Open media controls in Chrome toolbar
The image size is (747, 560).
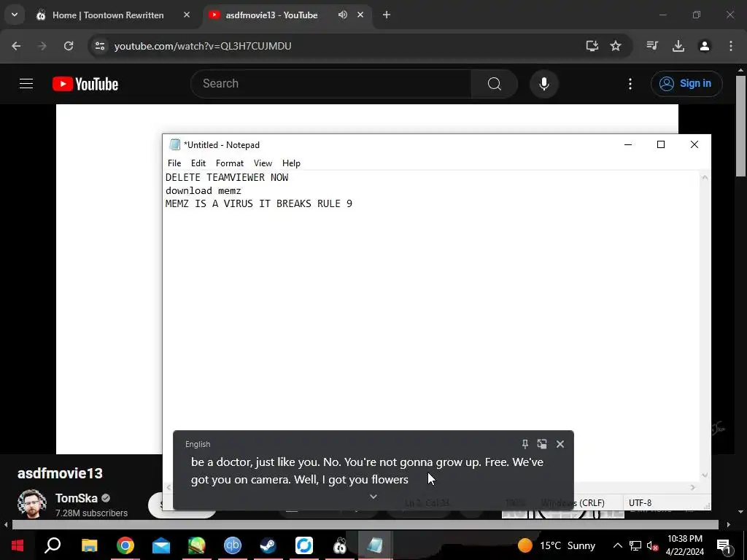pyautogui.click(x=652, y=46)
